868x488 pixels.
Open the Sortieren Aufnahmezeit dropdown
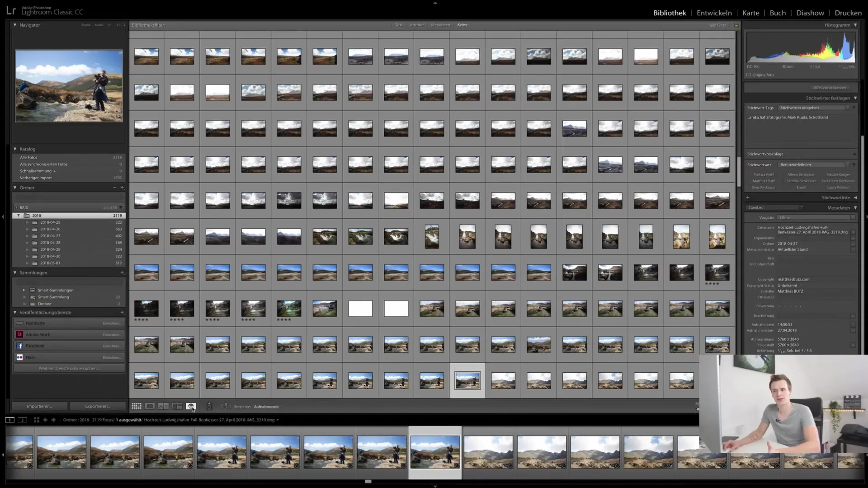(268, 407)
